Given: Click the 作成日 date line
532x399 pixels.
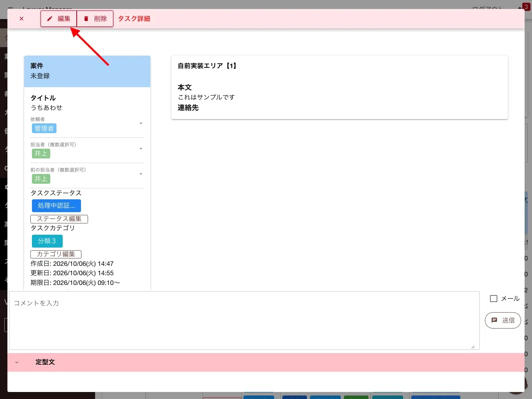Looking at the screenshot, I should click(x=72, y=264).
